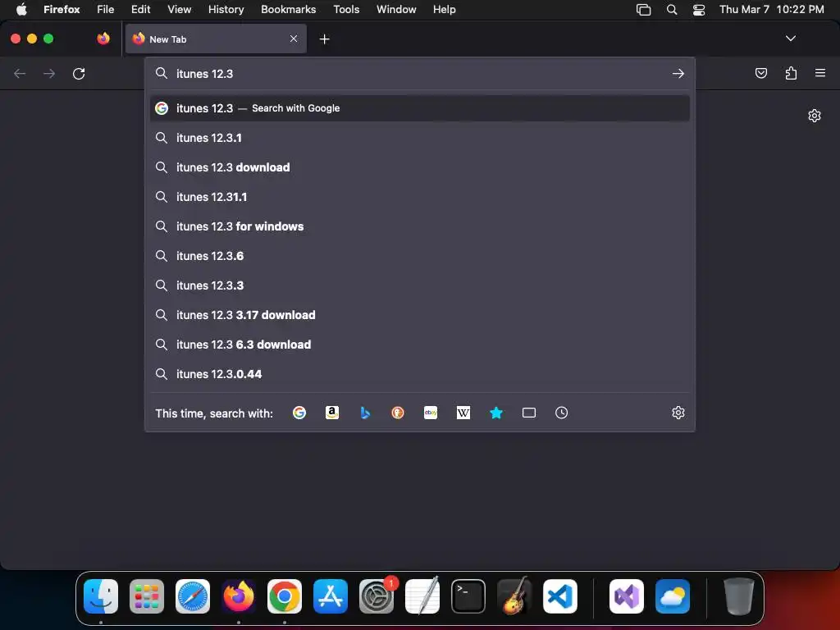Viewport: 840px width, 630px height.
Task: Click the screen mirroring menu bar icon
Action: click(x=643, y=10)
